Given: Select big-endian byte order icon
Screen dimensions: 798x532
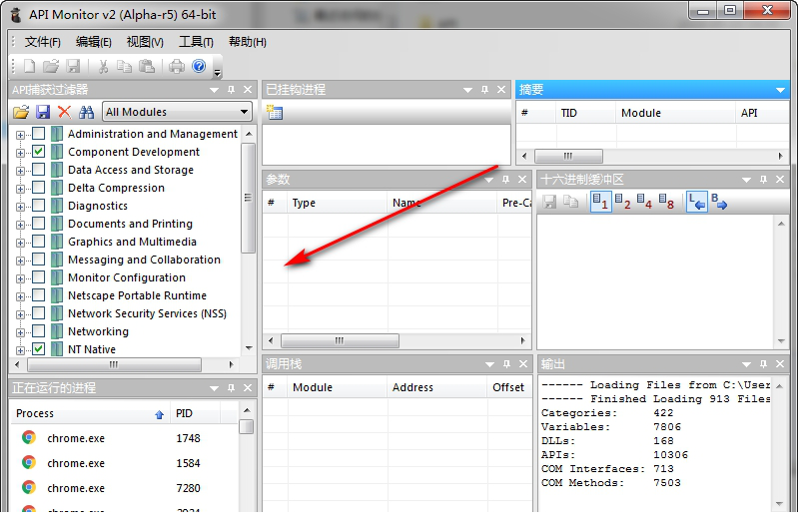Looking at the screenshot, I should coord(719,202).
